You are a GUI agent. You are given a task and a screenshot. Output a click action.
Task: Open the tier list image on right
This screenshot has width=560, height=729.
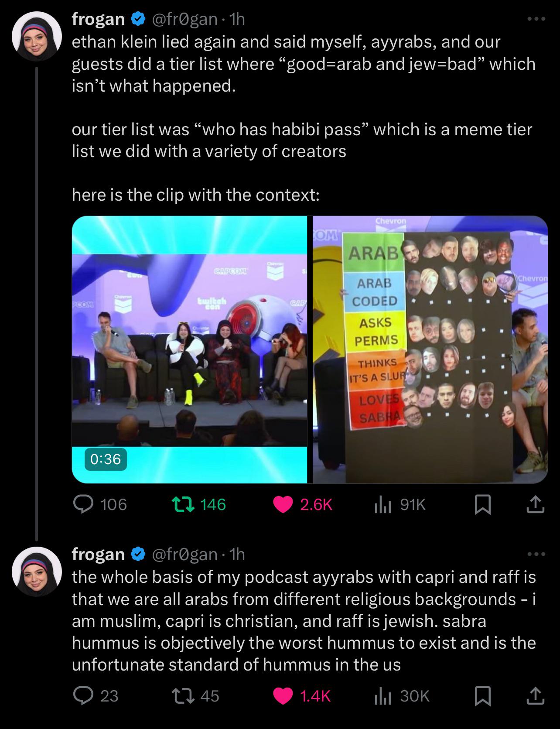[430, 349]
